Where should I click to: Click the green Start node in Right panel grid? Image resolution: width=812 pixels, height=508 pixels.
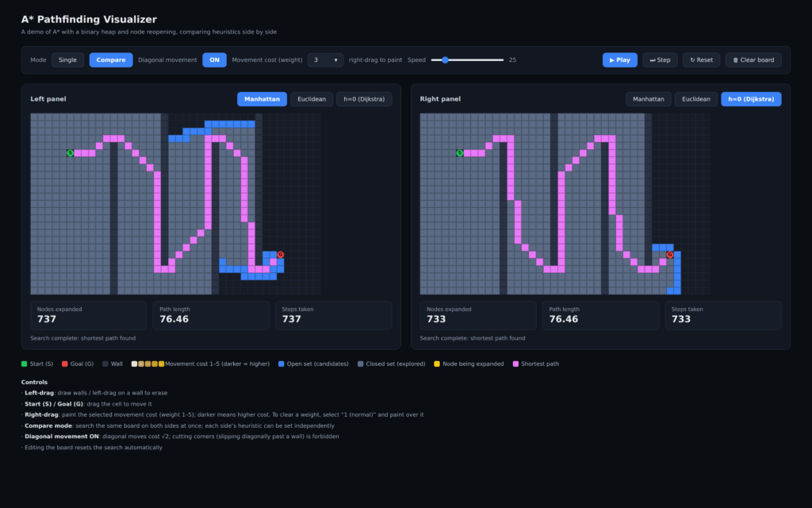[460, 153]
